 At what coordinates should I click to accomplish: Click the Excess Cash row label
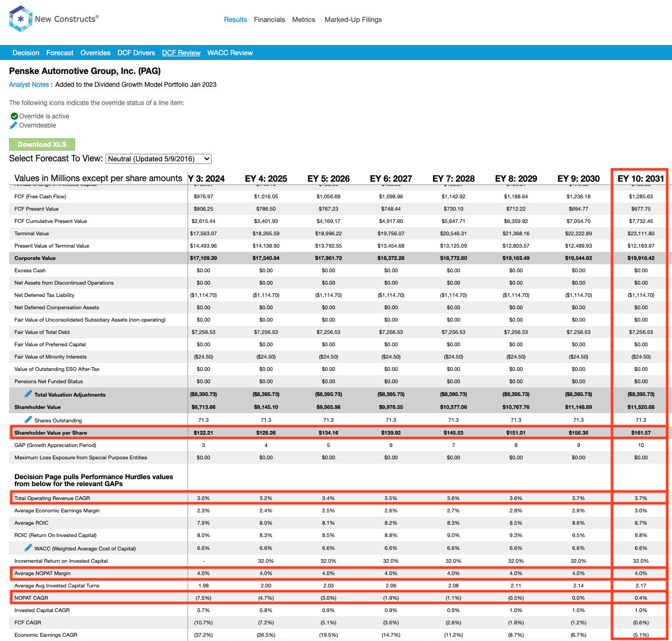[30, 271]
